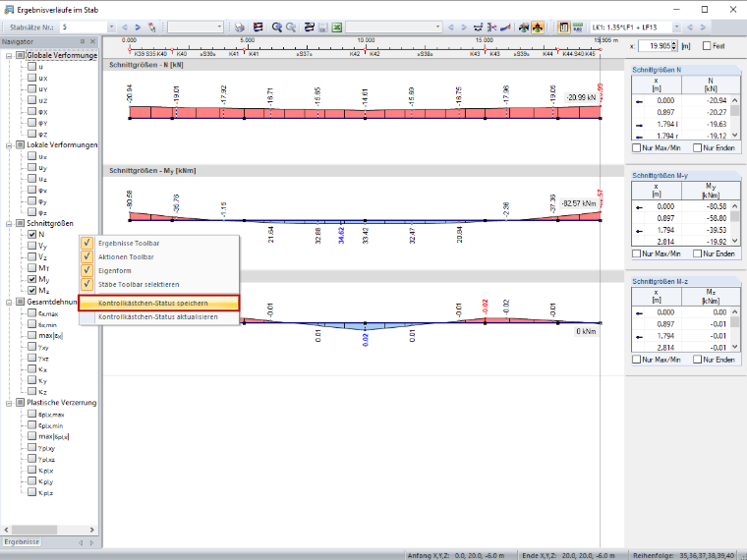
Task: Check the Fest checkbox next to x field
Action: pos(707,46)
